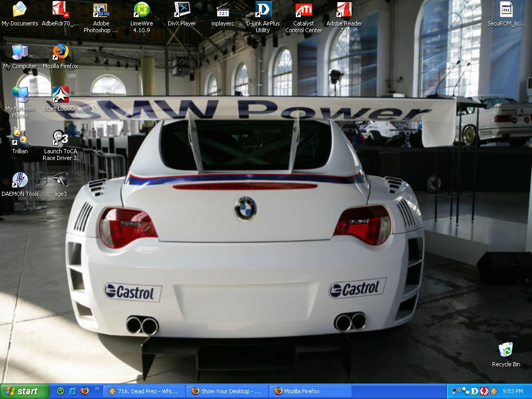
Task: Open the SecuROM file on desktop
Action: [x=506, y=10]
